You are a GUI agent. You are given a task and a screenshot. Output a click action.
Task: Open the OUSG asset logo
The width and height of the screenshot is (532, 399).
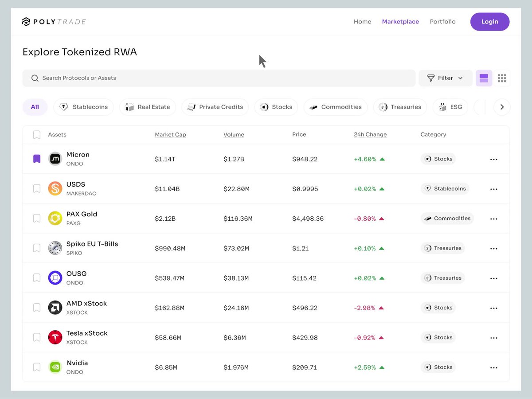point(55,278)
